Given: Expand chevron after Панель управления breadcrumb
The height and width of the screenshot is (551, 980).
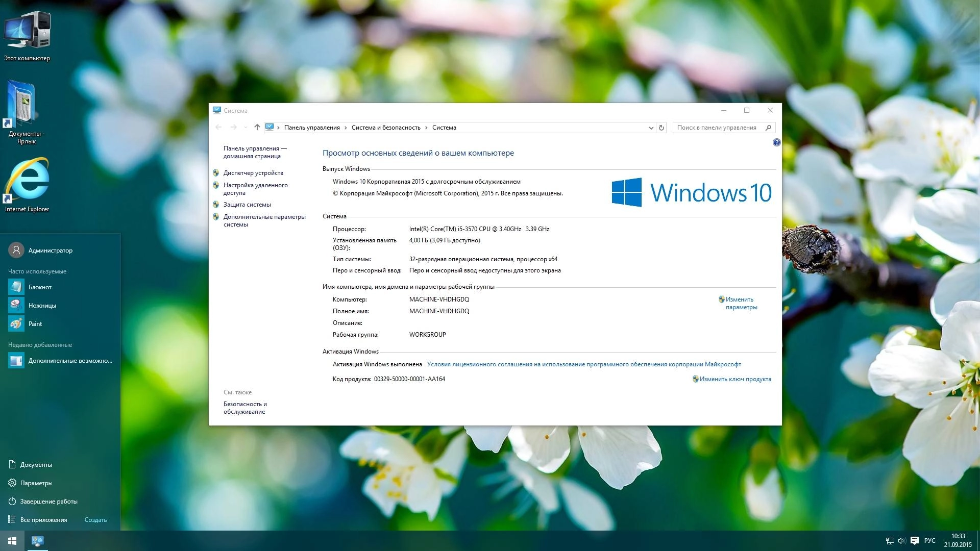Looking at the screenshot, I should click(x=346, y=128).
